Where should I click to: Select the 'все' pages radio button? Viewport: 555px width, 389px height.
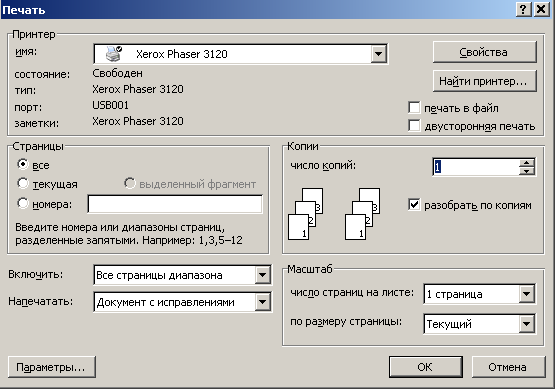(x=23, y=164)
